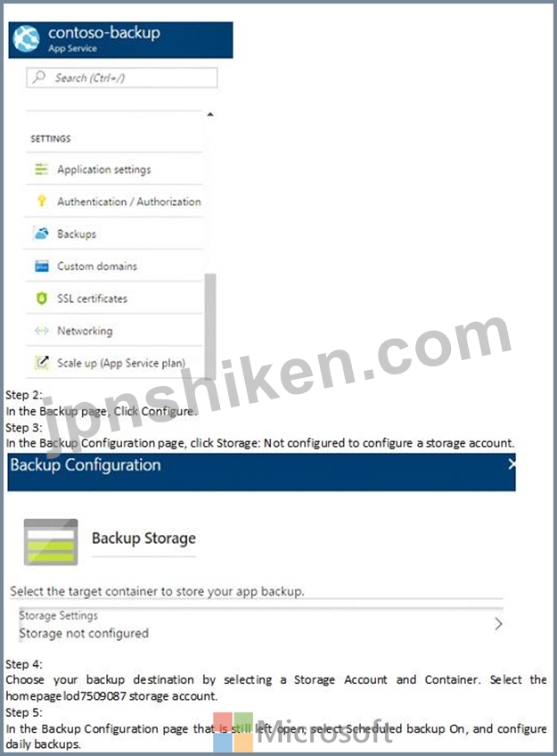This screenshot has width=557, height=756.
Task: Close the Backup Configuration blade
Action: pos(512,464)
